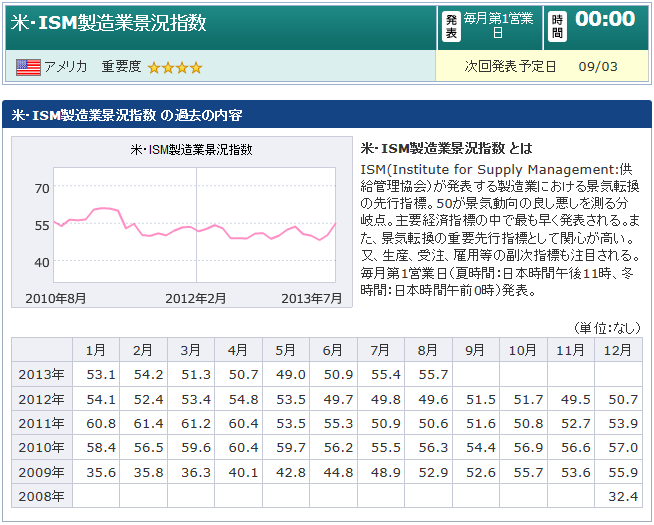Click the 2009年 row header
Screen dimensions: 654x525
tap(42, 472)
